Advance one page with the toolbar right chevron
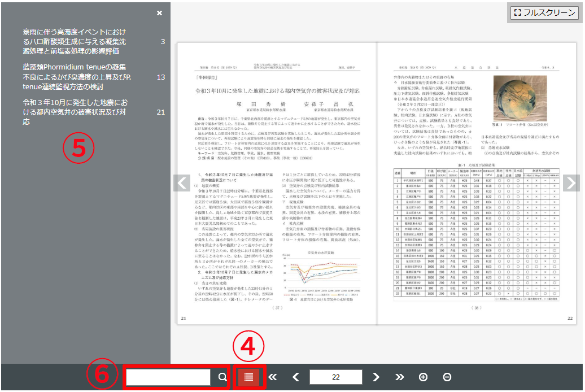Image resolution: width=585 pixels, height=392 pixels. [376, 377]
